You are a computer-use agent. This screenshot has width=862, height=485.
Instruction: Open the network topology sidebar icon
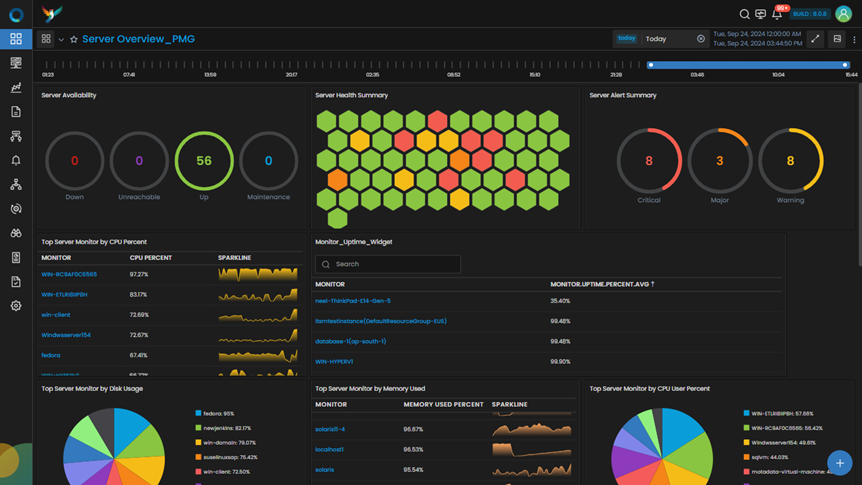coord(16,184)
